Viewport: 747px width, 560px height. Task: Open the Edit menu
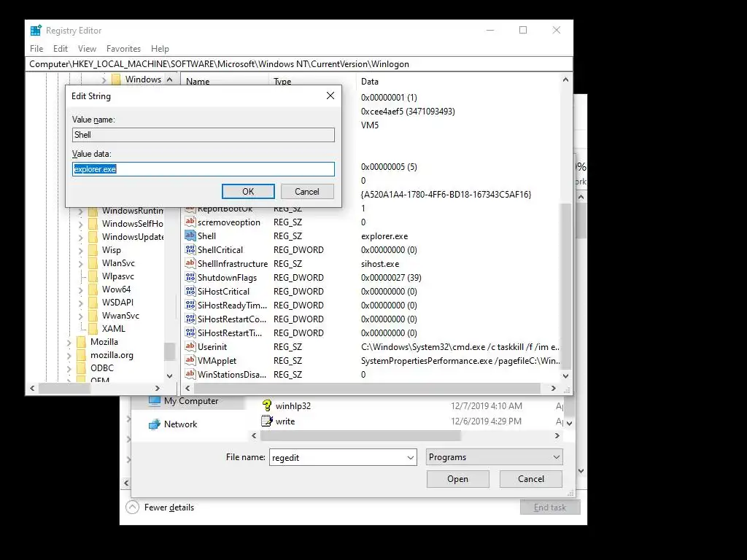coord(60,49)
